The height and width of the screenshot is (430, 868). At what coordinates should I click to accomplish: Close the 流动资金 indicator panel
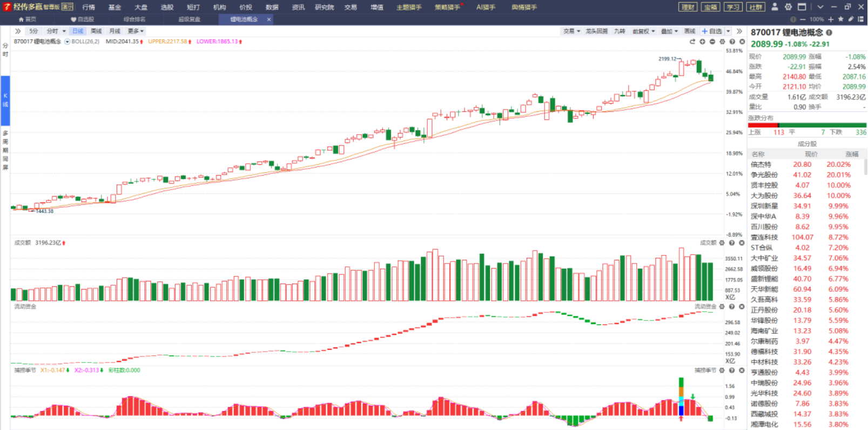click(742, 307)
